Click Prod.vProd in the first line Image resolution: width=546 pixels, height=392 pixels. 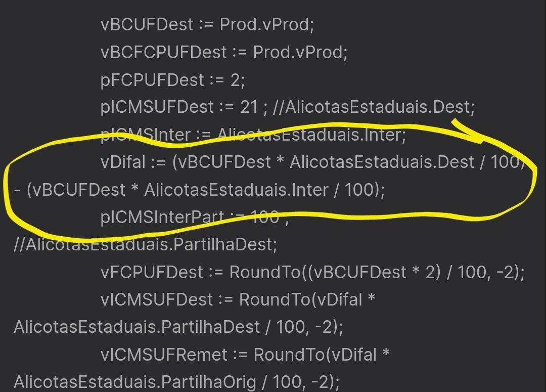pyautogui.click(x=267, y=24)
